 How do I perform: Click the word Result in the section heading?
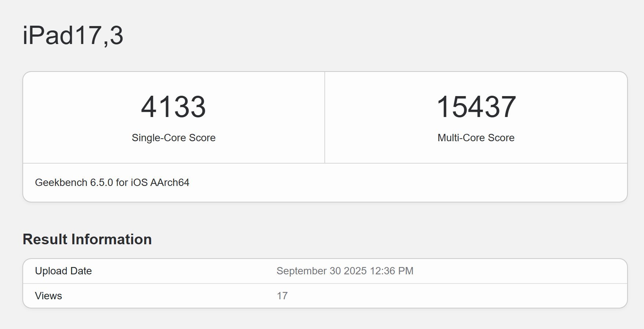click(x=45, y=240)
